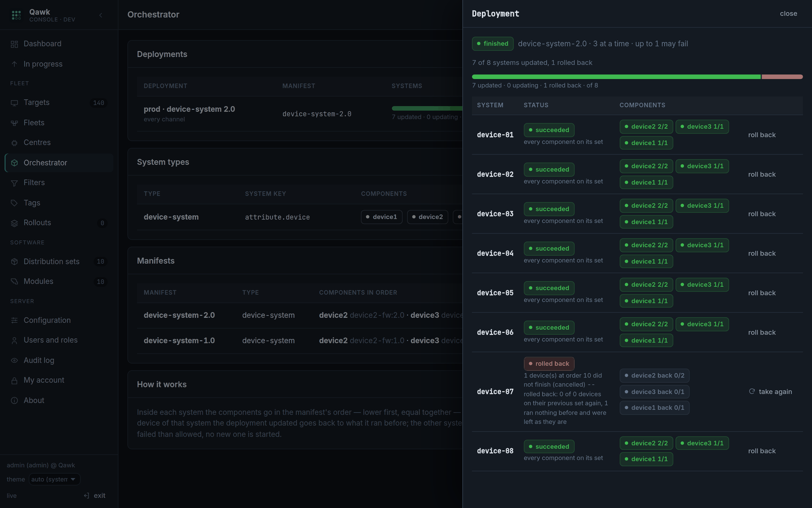Click the Modules icon in sidebar
Screen dimensions: 812x508
14,281
